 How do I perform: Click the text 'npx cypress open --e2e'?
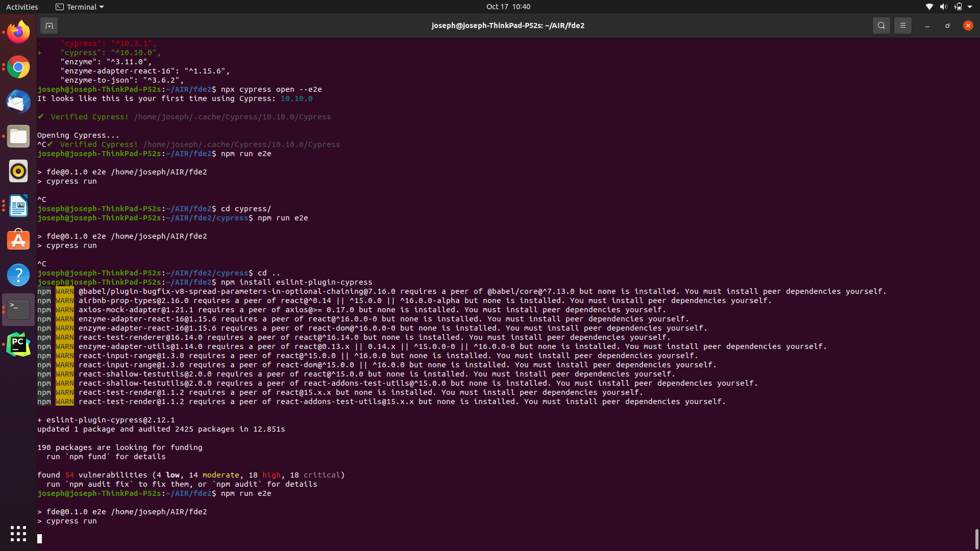click(271, 89)
